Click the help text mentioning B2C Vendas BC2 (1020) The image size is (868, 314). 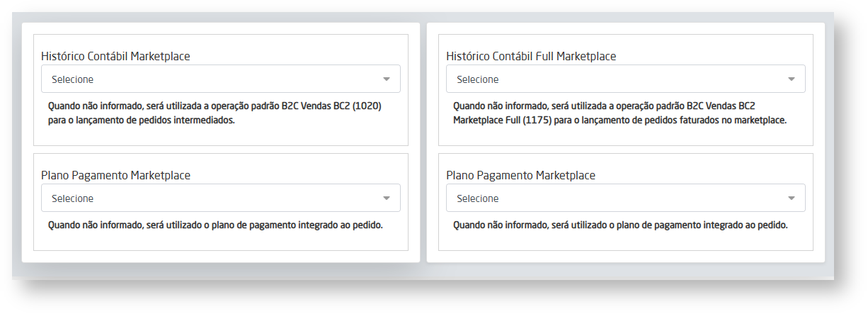215,106
